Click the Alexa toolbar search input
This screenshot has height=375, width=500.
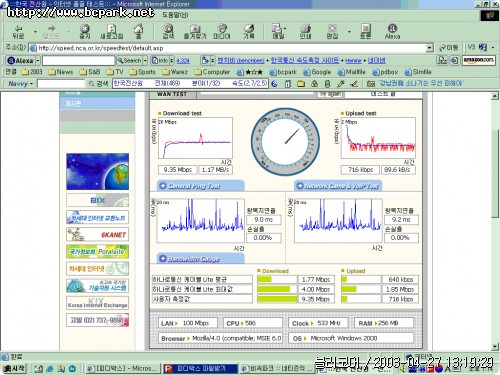(78, 61)
